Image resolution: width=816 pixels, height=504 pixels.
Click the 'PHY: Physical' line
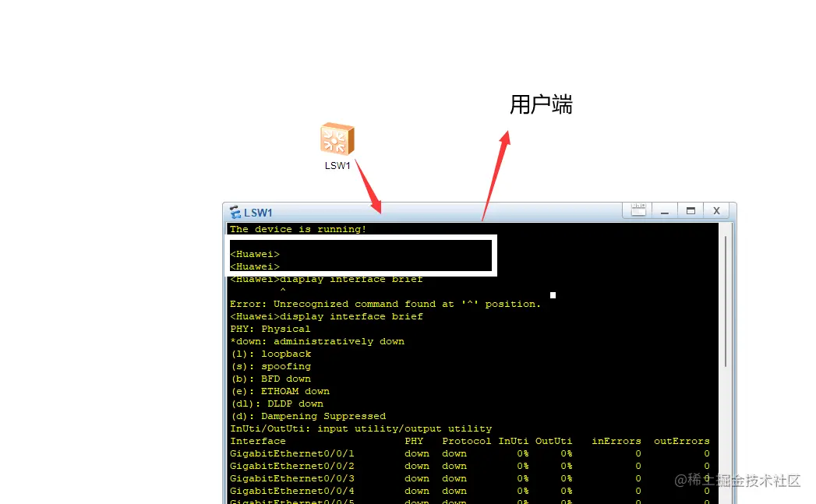pyautogui.click(x=270, y=330)
